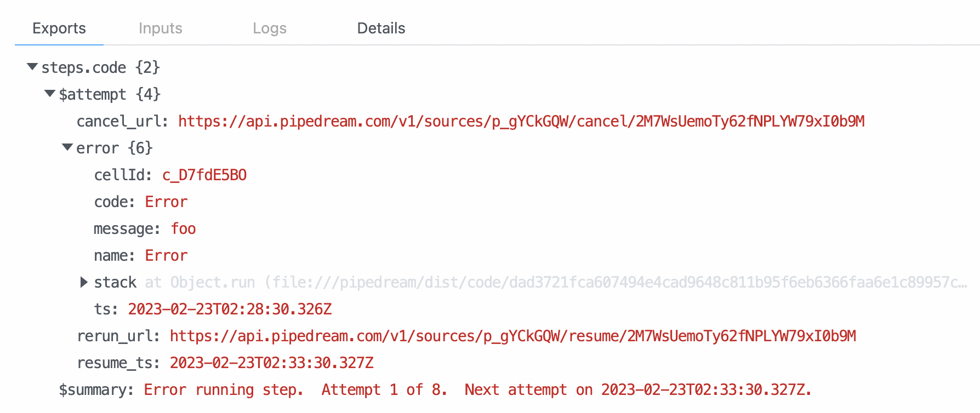This screenshot has height=413, width=980.
Task: Click the resume_ts timestamp value
Action: (x=271, y=363)
